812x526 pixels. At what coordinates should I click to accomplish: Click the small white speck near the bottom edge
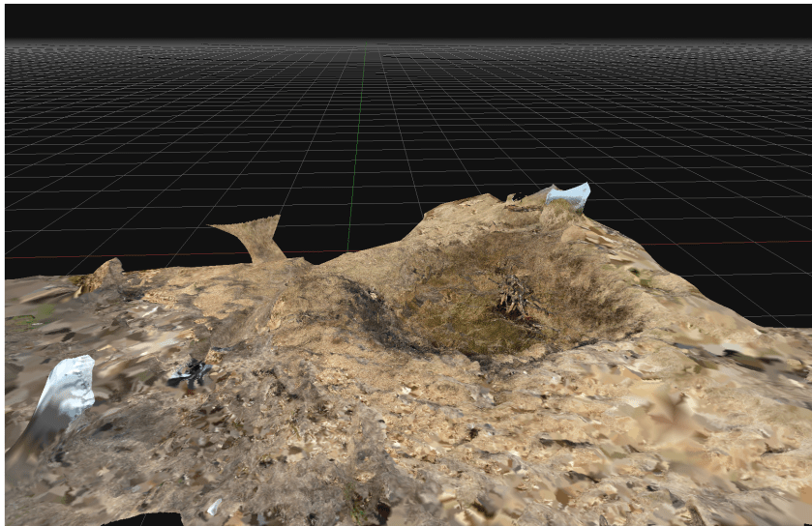coord(214,506)
